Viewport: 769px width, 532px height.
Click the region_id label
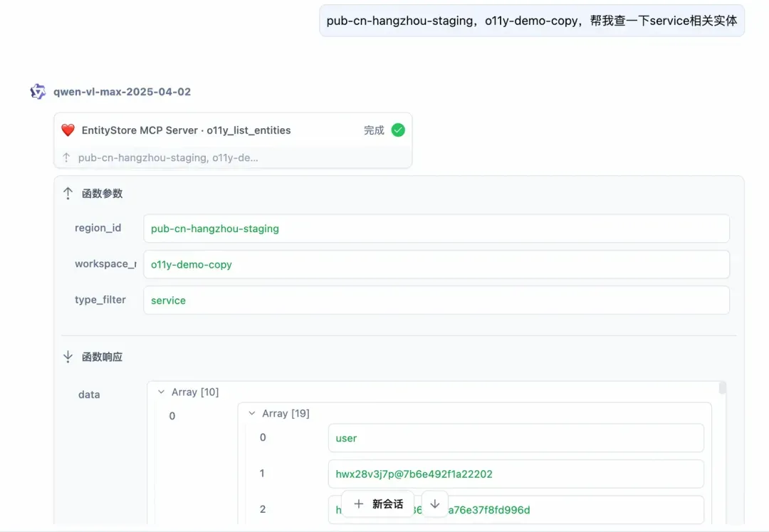pos(98,228)
